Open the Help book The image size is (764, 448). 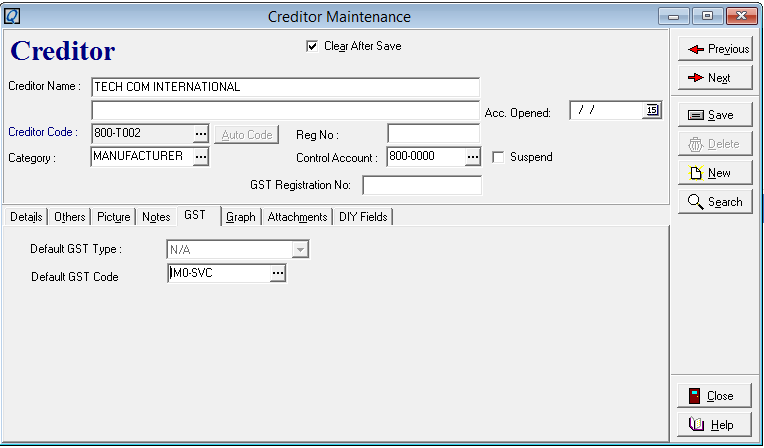point(714,425)
